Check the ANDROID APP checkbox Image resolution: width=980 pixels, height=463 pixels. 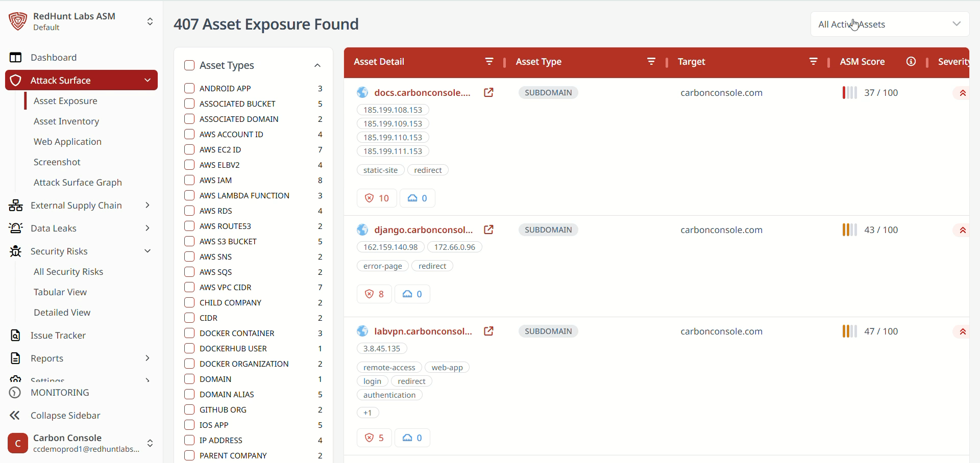189,88
